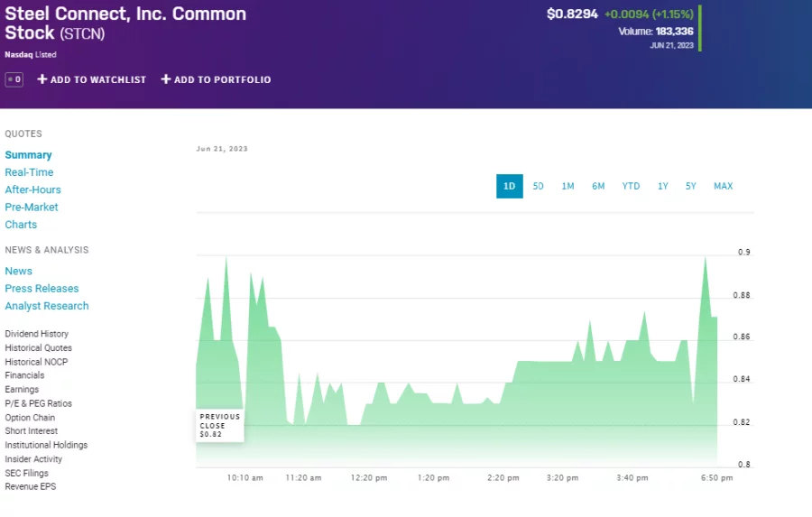
Task: Click the Previous Close label on chart
Action: (220, 420)
